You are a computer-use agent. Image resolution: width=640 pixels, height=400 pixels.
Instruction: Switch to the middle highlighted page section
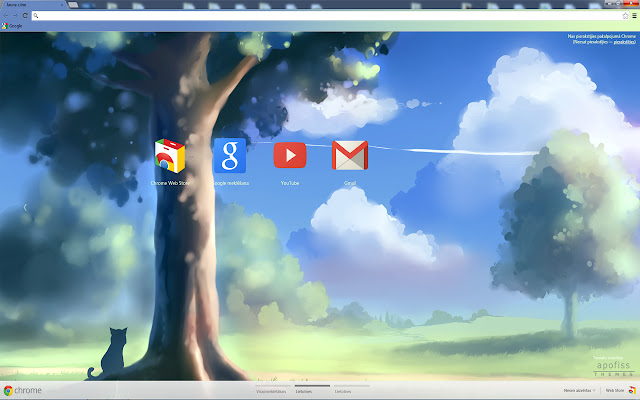tap(312, 389)
